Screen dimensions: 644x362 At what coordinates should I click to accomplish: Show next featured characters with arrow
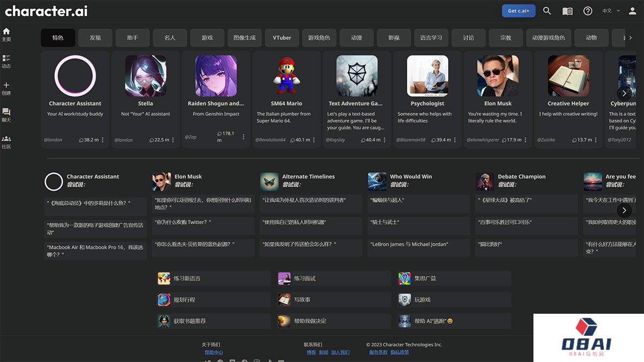coord(624,93)
